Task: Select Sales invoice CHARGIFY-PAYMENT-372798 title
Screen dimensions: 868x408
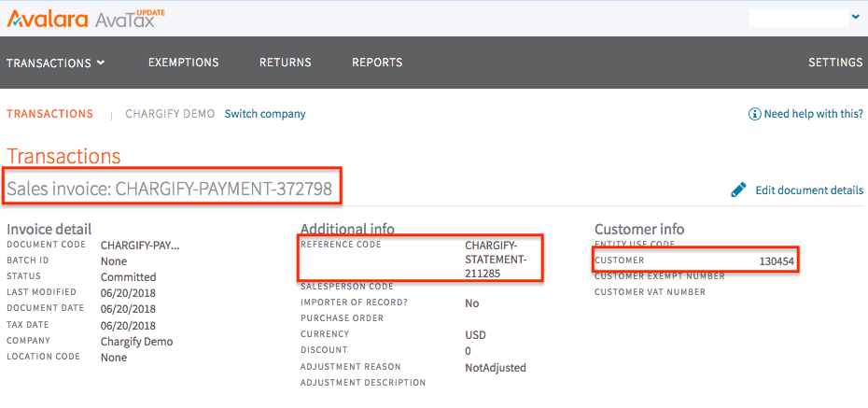Action: click(169, 190)
